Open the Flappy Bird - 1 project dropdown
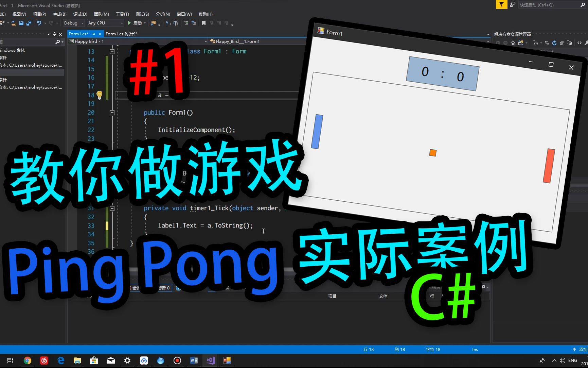Image resolution: width=588 pixels, height=368 pixels. (138, 41)
